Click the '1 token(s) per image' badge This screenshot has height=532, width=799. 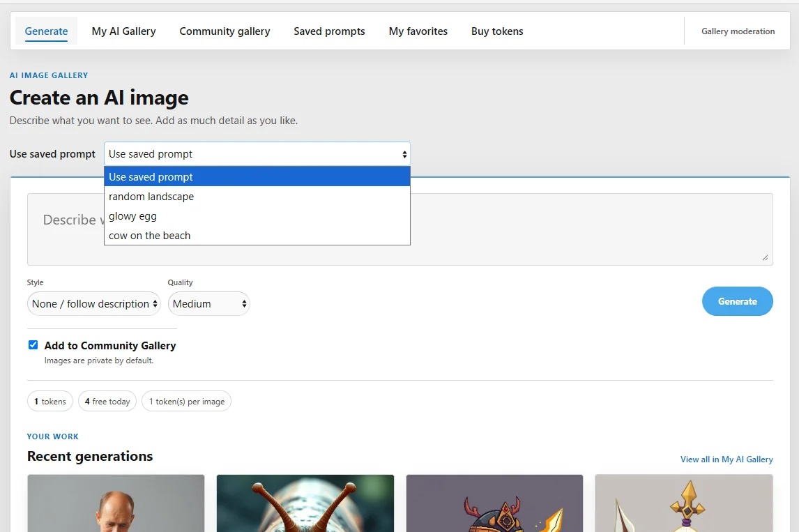pos(186,402)
